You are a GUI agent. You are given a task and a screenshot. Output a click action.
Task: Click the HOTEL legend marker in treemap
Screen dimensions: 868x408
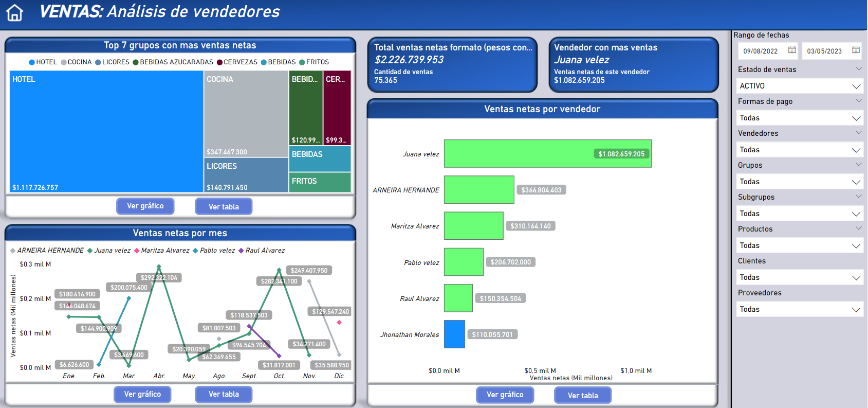32,62
